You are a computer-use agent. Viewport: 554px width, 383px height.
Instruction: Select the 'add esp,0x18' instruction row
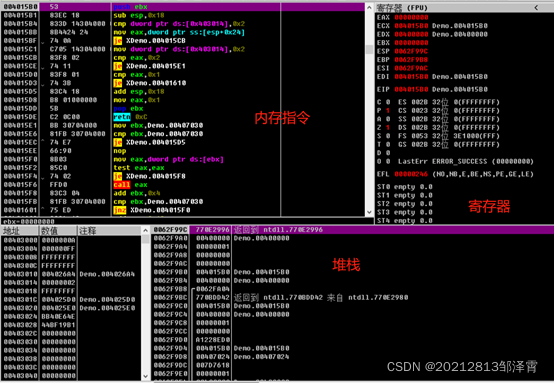coord(183,92)
